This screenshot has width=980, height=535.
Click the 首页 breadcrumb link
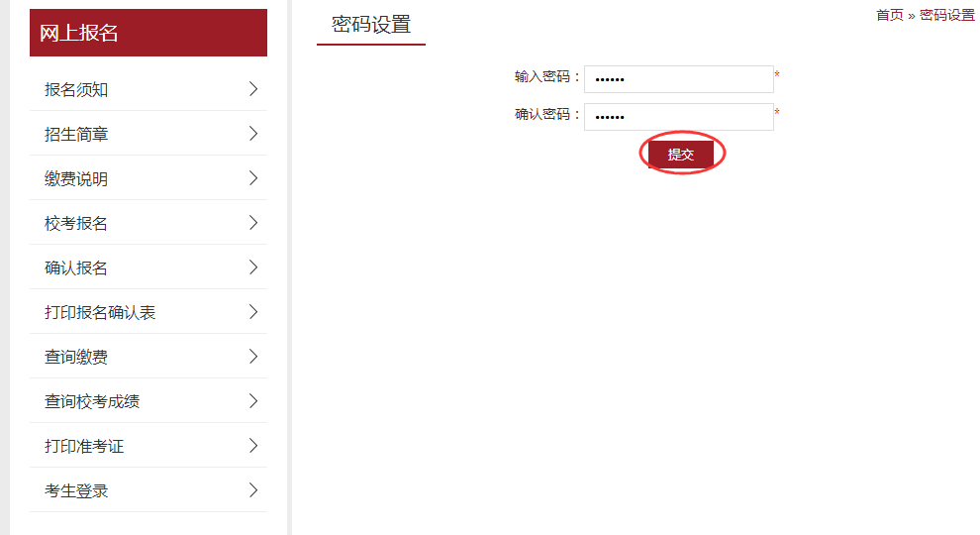pyautogui.click(x=889, y=15)
